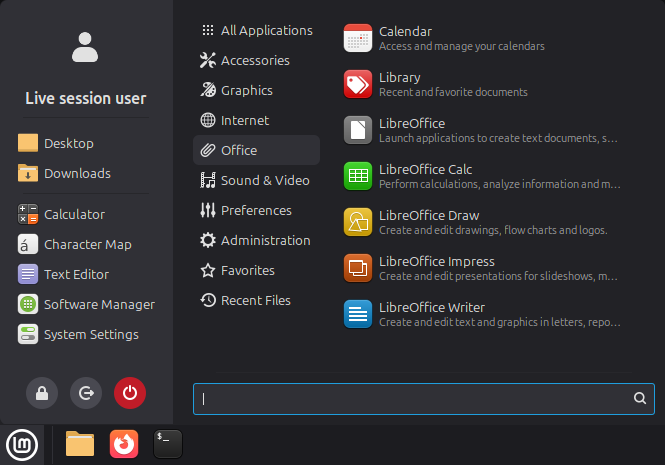The height and width of the screenshot is (465, 665).
Task: Select the All Applications category
Action: pyautogui.click(x=256, y=31)
